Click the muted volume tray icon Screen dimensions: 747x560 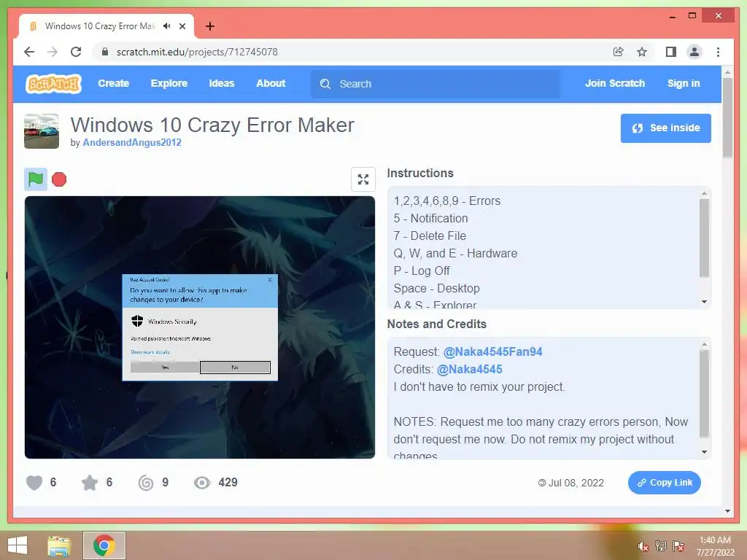point(643,546)
